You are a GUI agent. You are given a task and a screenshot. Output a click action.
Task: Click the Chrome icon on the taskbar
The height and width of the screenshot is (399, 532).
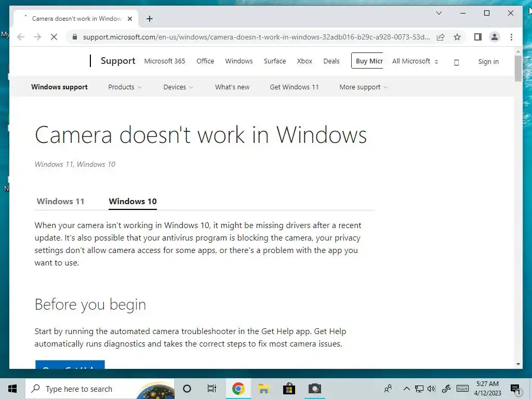click(238, 389)
